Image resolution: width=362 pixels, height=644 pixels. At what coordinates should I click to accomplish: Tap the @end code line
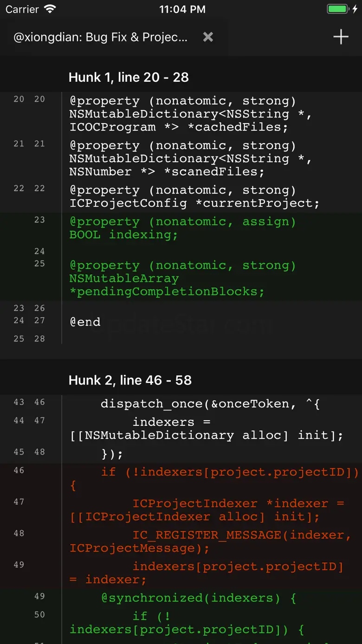point(85,322)
